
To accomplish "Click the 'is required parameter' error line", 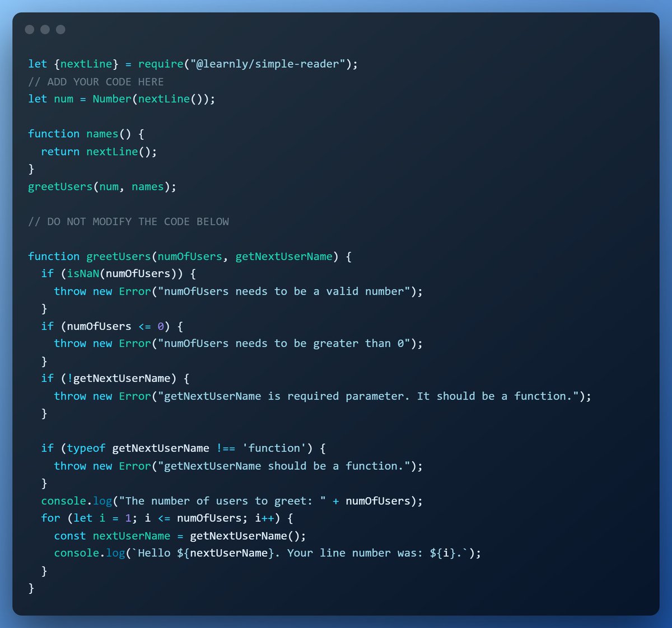I will 323,396.
